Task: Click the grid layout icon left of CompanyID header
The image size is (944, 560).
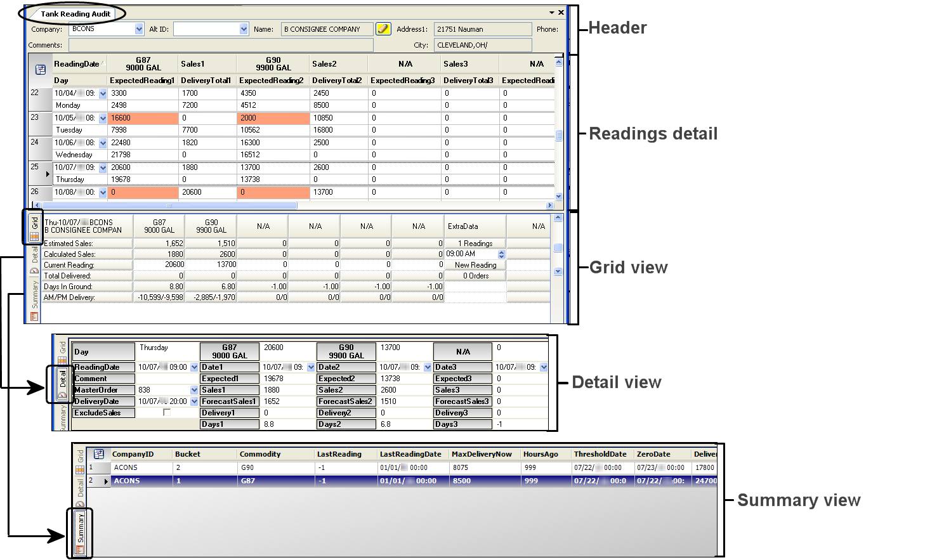Action: [x=99, y=454]
